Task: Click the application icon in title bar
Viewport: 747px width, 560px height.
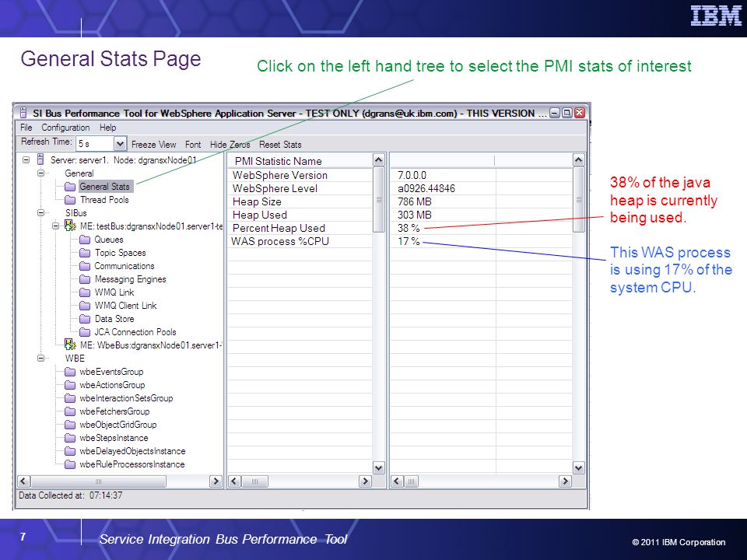Action: pos(23,113)
